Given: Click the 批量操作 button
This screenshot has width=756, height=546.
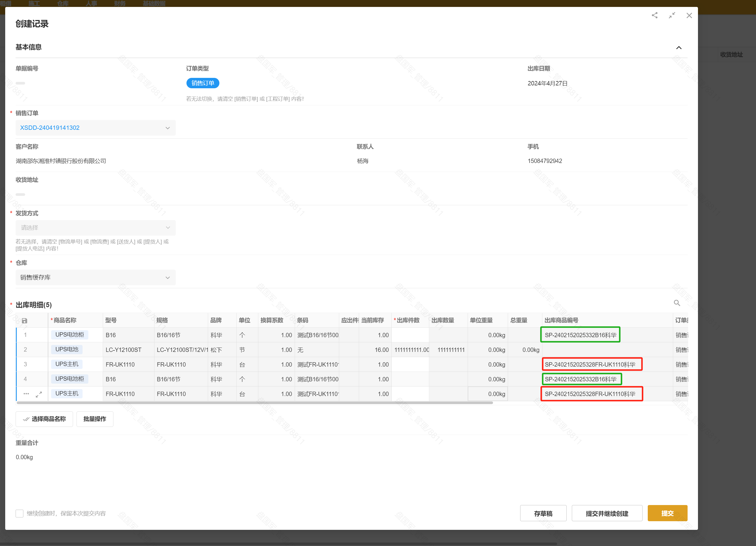Looking at the screenshot, I should [x=95, y=419].
